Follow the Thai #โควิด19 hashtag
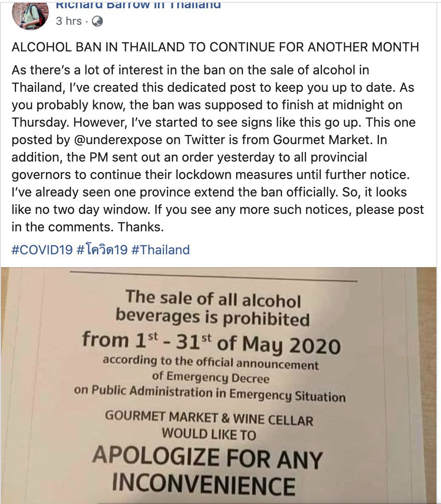 [x=102, y=250]
